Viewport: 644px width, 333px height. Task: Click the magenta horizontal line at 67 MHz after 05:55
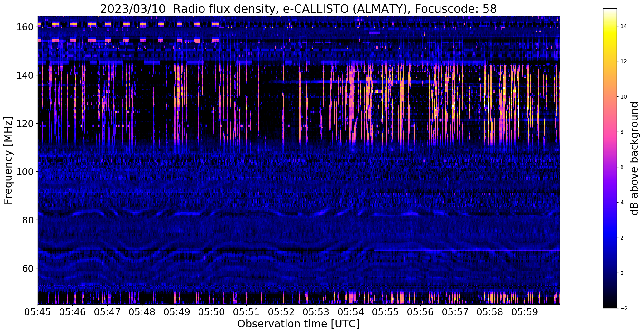point(467,250)
